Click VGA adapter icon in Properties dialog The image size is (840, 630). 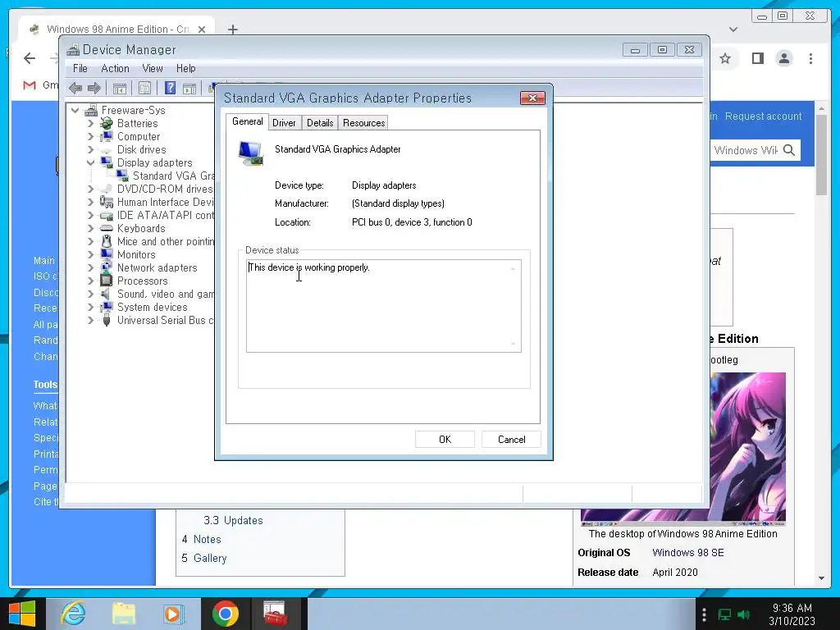pos(251,153)
